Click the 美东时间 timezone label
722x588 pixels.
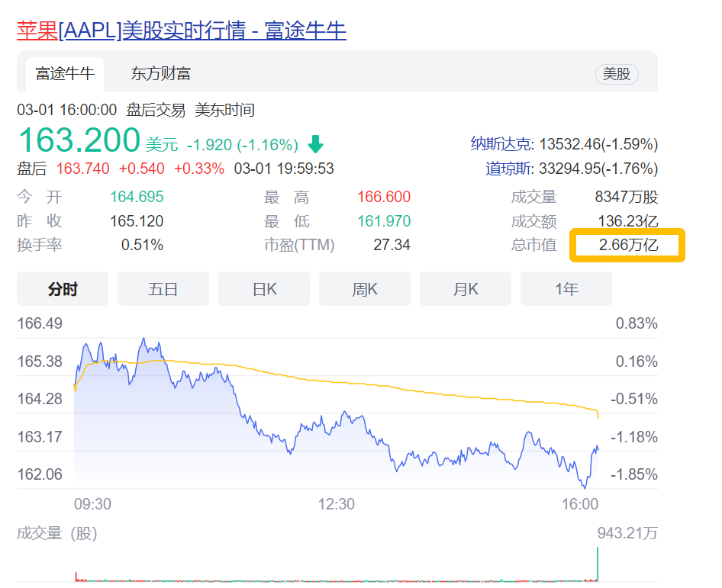pyautogui.click(x=224, y=110)
